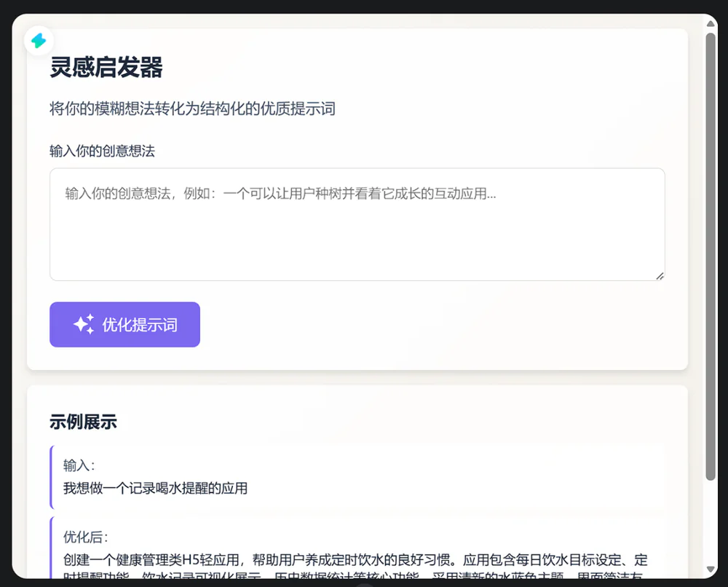Click the 输入你的创意想法 field label
Viewport: 728px width, 587px height.
103,151
